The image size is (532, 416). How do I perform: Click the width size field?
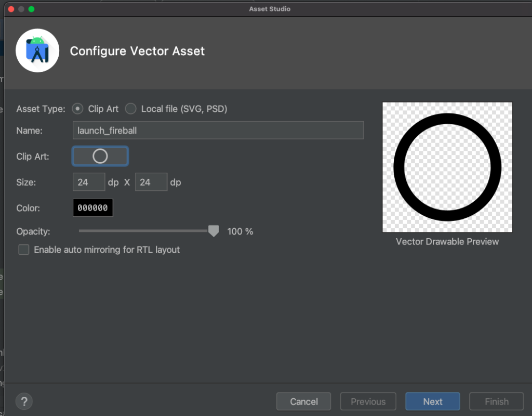[89, 182]
